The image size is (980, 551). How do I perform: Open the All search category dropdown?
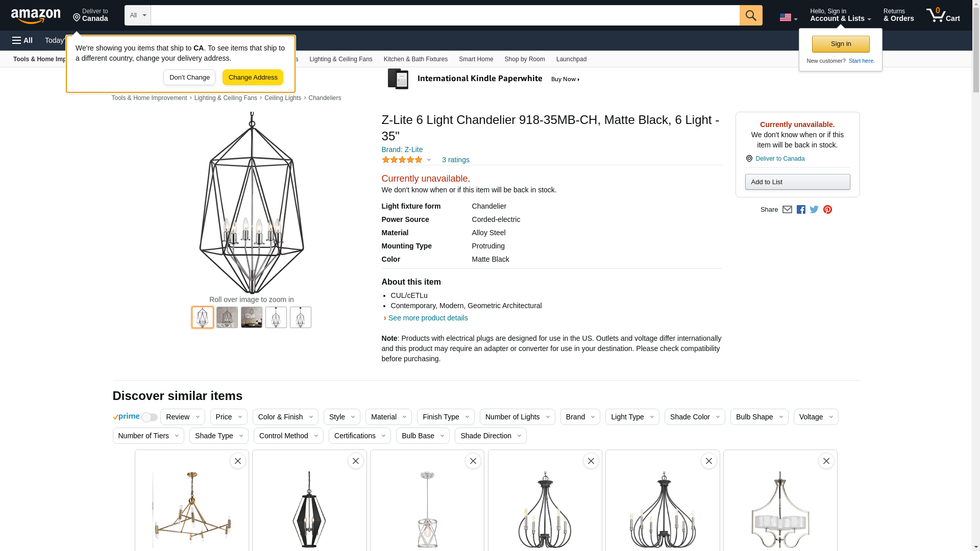pyautogui.click(x=137, y=15)
